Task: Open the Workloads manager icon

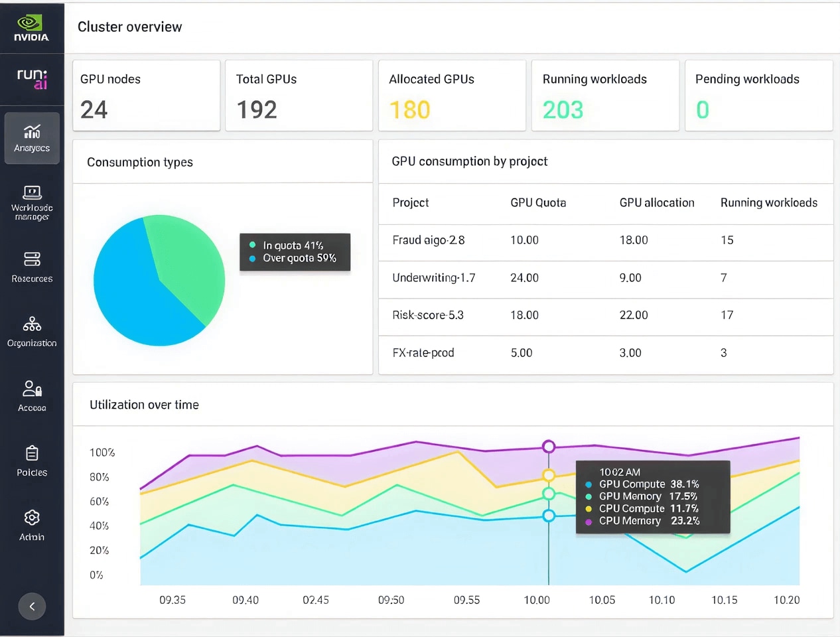Action: pos(32,192)
